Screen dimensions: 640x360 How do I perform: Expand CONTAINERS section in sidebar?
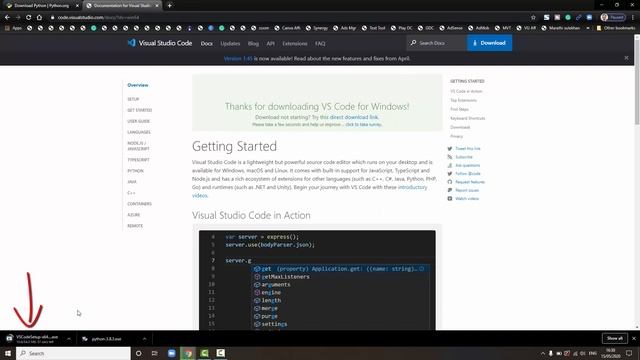pyautogui.click(x=139, y=204)
